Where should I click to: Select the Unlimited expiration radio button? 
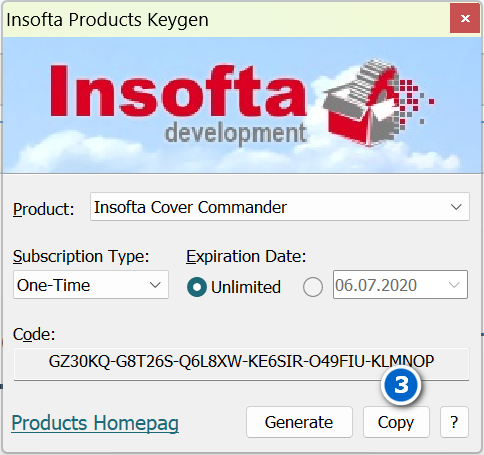click(197, 287)
